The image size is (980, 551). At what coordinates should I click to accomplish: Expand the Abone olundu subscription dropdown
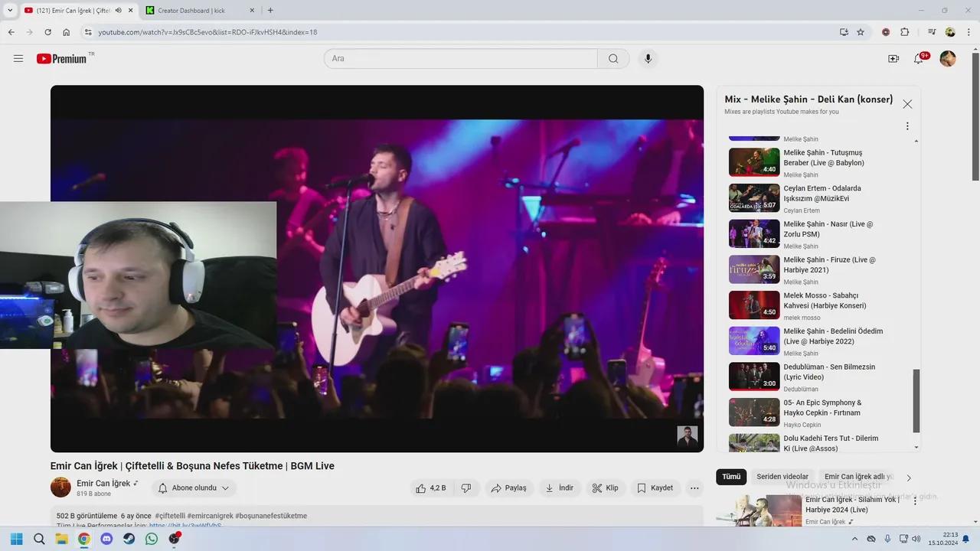(x=194, y=488)
